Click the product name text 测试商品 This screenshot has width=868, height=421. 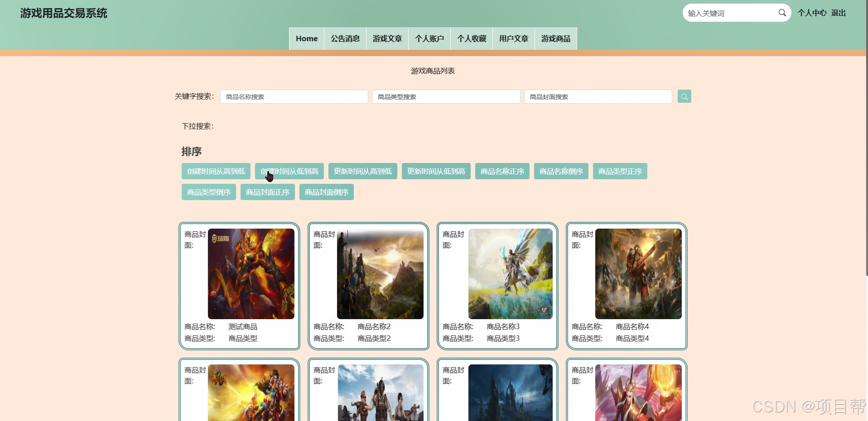coord(243,327)
